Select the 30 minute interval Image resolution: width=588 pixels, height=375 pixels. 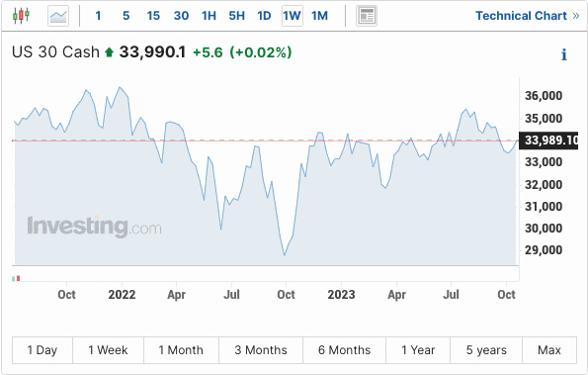pyautogui.click(x=181, y=16)
